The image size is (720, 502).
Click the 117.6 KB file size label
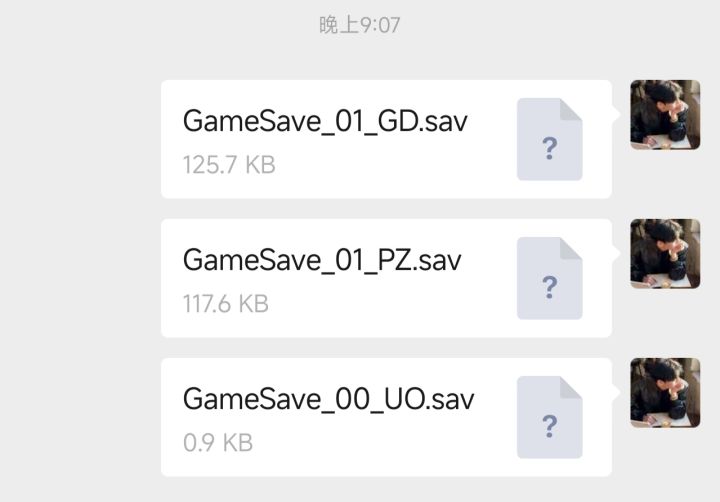click(226, 303)
